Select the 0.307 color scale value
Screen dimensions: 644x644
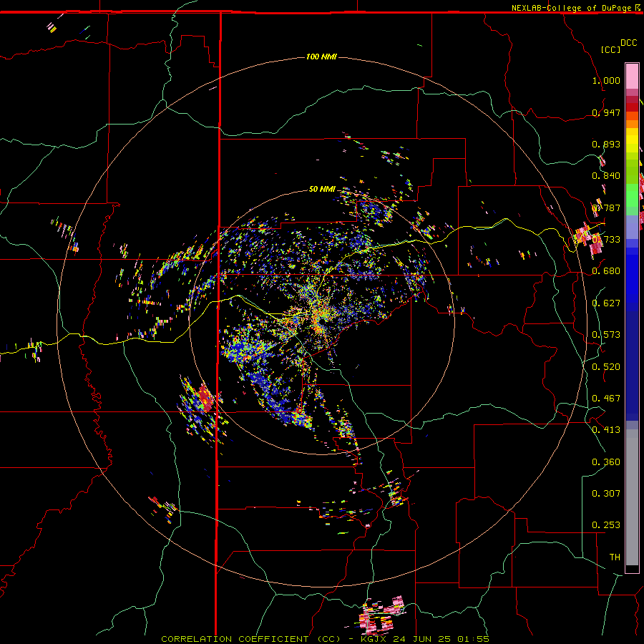606,494
